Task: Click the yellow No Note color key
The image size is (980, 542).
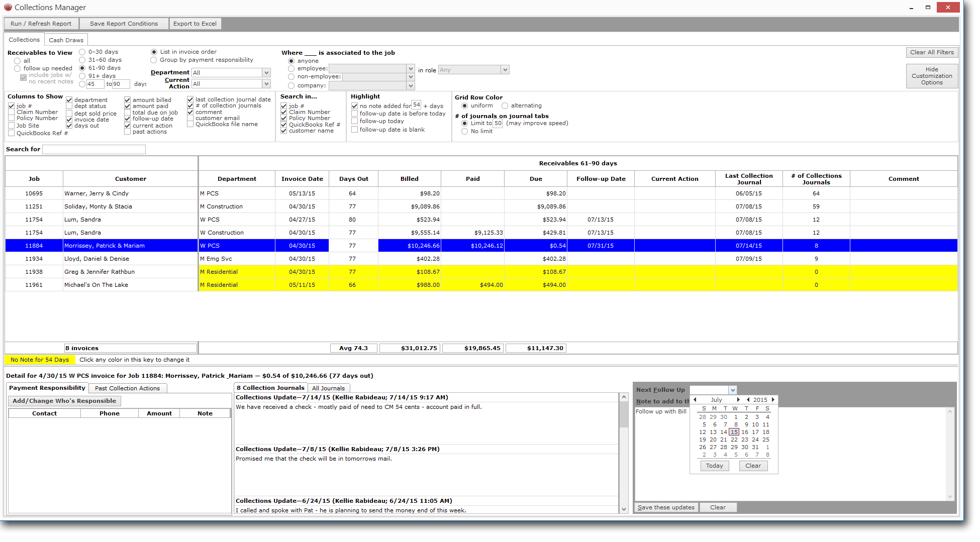Action: point(40,360)
